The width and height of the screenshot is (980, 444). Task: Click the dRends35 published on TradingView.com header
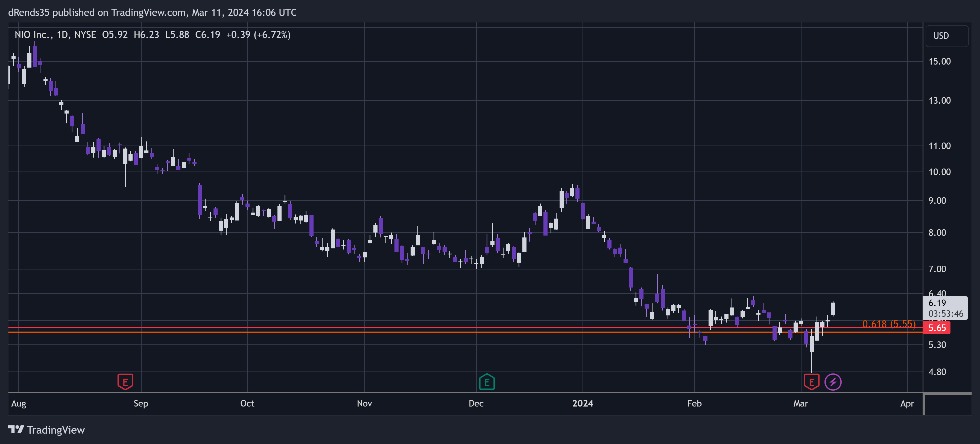click(152, 13)
